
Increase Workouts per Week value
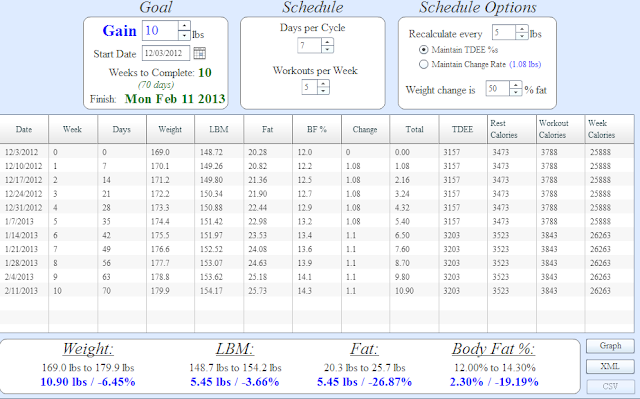click(323, 83)
